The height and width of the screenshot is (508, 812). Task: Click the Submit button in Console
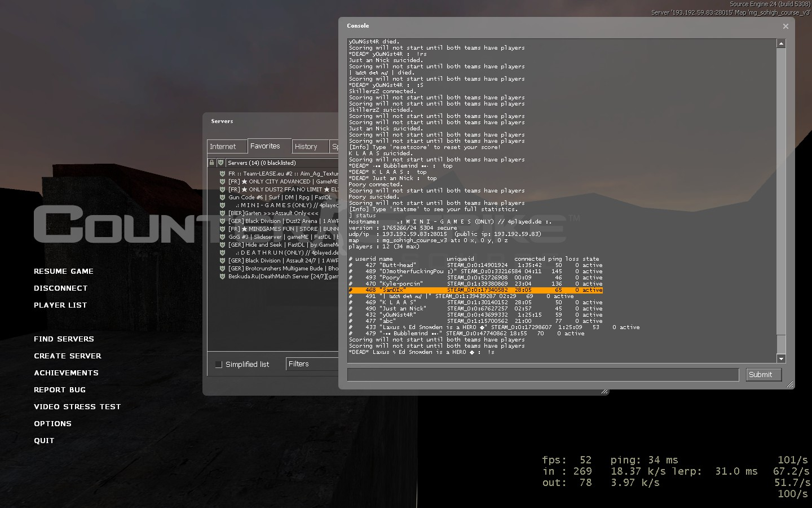[764, 375]
